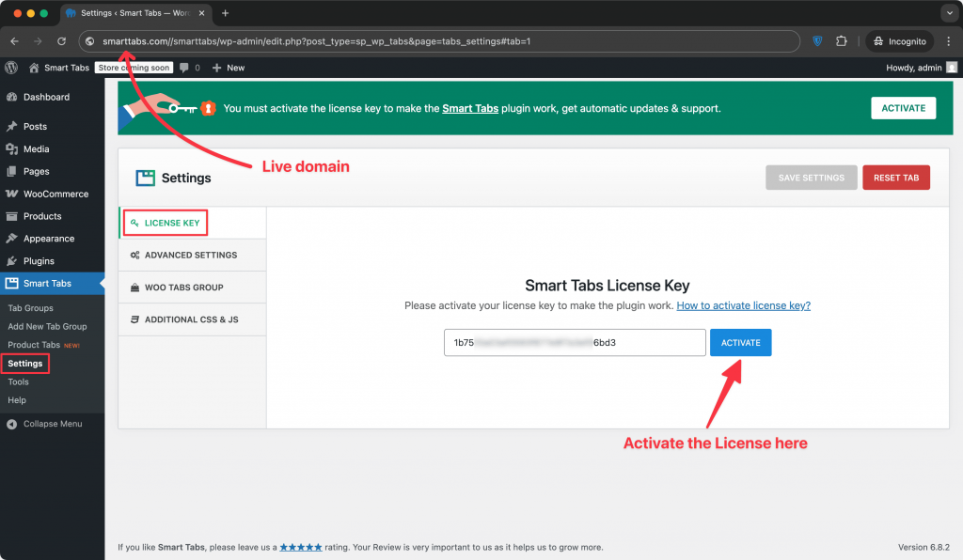Open a new browser tab

click(226, 13)
